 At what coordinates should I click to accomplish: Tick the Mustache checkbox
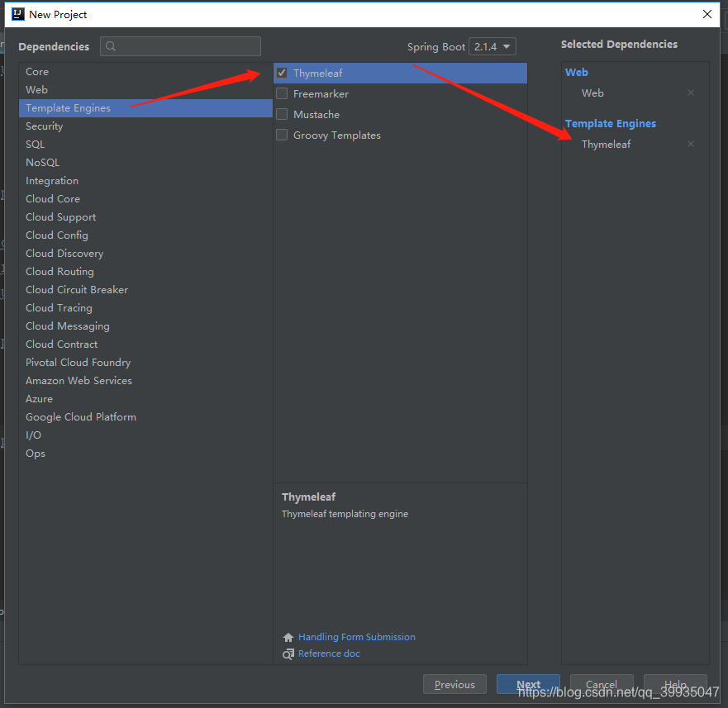[282, 114]
